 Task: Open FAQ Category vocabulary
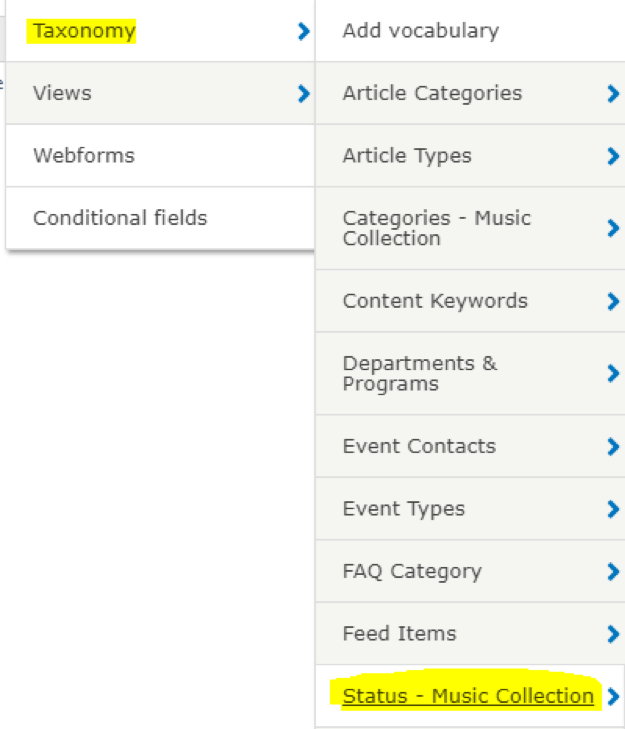tap(412, 571)
